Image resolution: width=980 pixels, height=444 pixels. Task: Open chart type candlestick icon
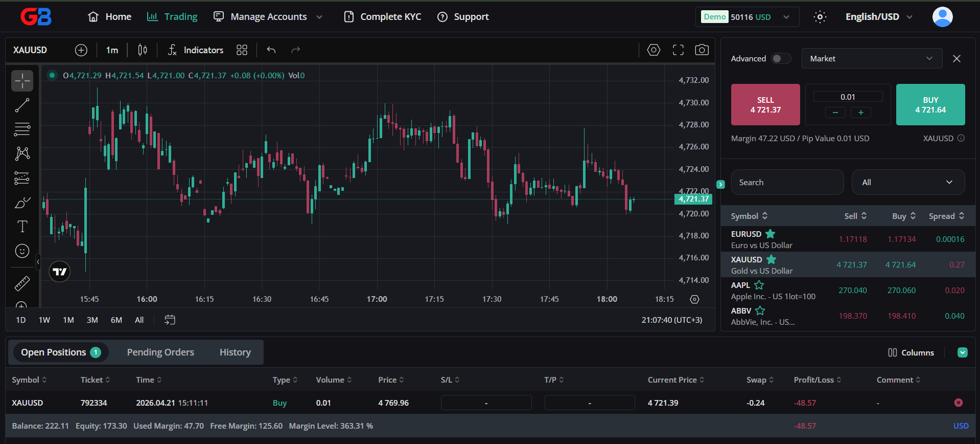click(x=143, y=50)
